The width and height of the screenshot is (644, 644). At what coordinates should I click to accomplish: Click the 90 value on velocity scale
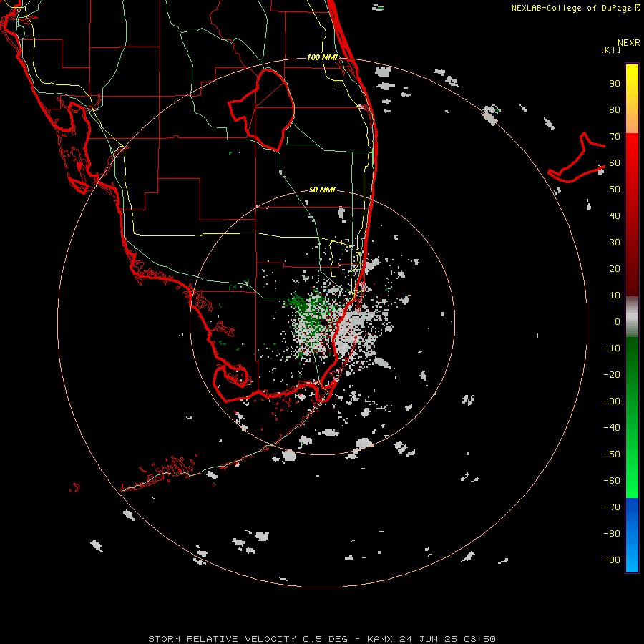[x=615, y=84]
